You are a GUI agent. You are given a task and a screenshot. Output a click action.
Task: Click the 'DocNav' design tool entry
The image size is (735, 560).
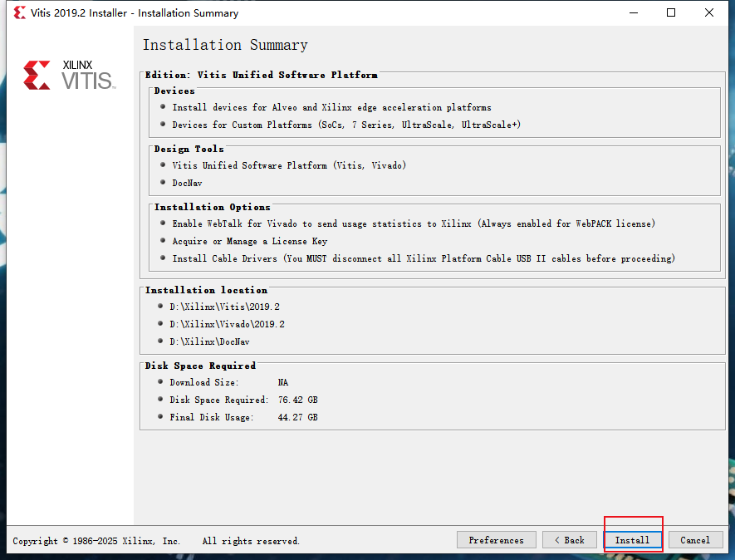click(x=187, y=183)
